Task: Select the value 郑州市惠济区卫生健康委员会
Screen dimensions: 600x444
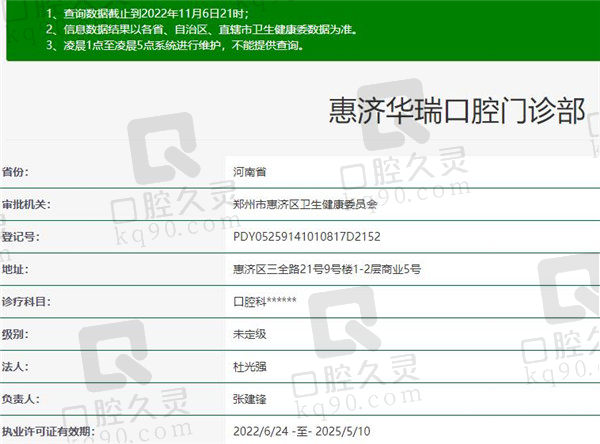Action: click(305, 204)
